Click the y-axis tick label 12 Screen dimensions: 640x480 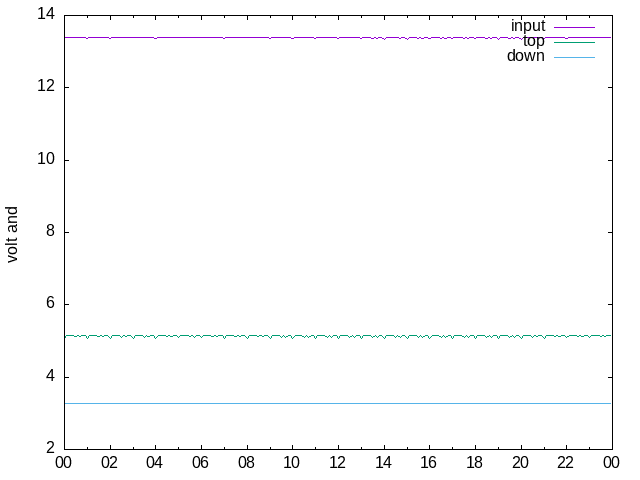[45, 87]
